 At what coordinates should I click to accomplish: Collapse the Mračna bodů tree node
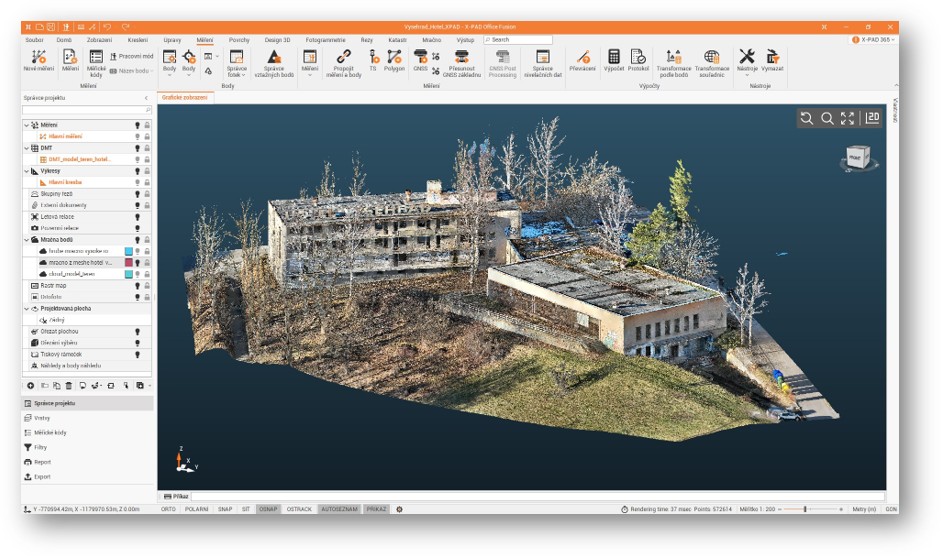pos(26,240)
